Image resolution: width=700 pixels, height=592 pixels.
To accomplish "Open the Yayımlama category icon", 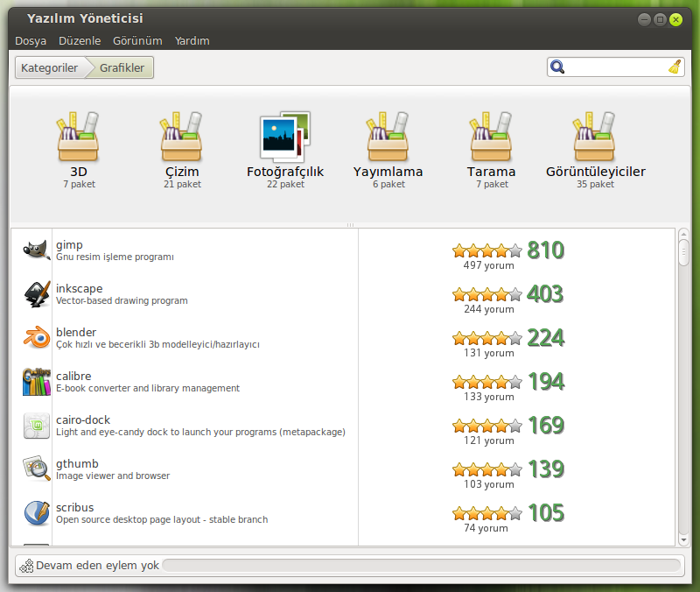I will point(388,137).
